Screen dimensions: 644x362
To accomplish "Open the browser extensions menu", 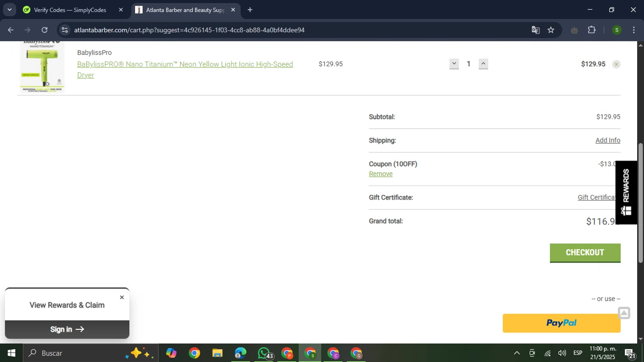I will (x=592, y=30).
